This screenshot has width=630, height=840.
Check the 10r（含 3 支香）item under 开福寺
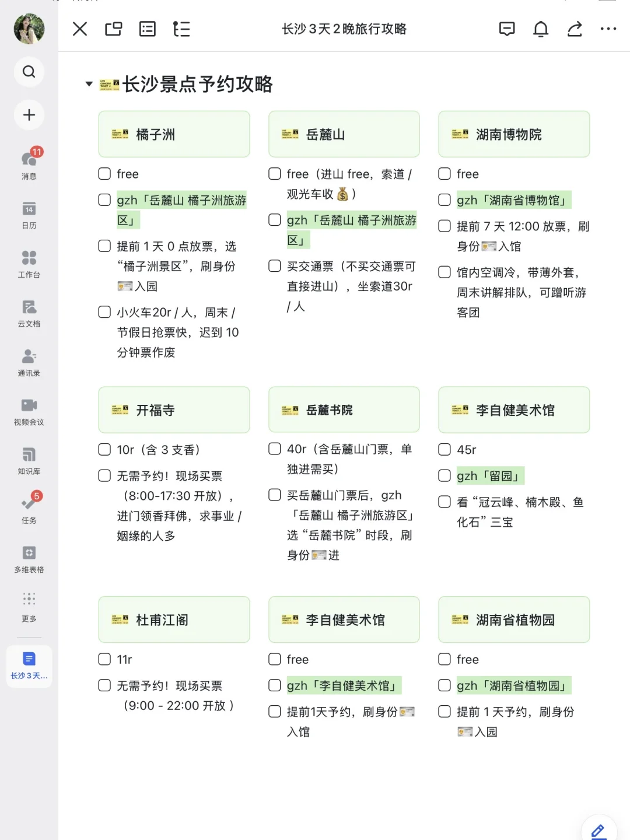pos(104,450)
